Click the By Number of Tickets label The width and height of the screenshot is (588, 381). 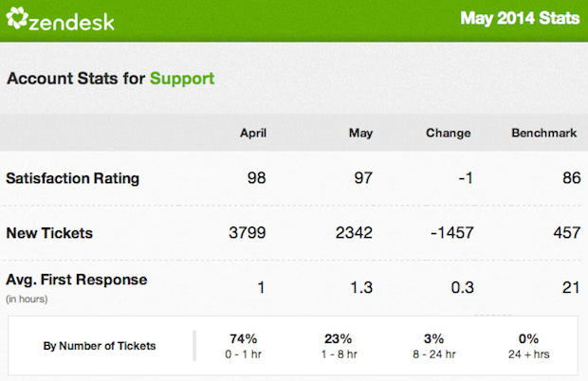point(100,346)
